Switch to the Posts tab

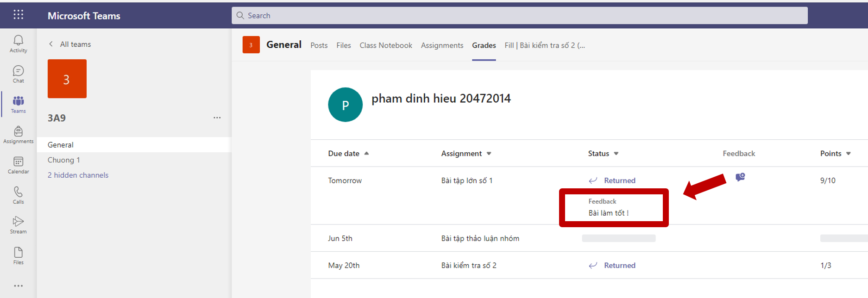(319, 45)
